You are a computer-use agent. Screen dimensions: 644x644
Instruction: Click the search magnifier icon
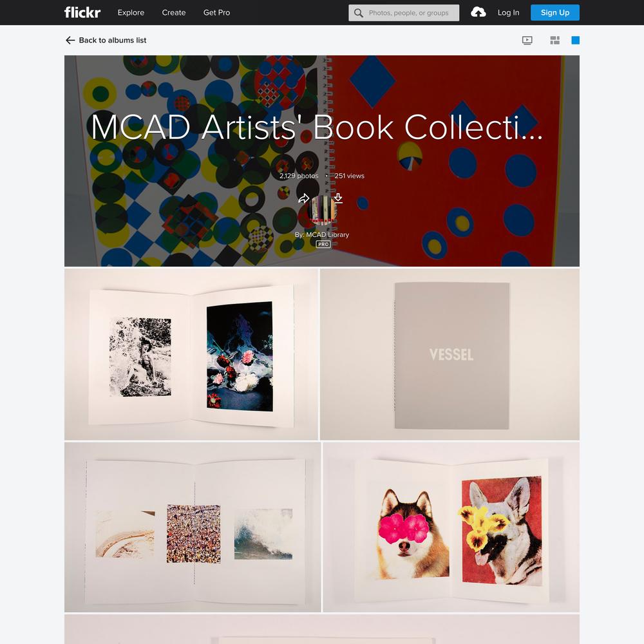click(x=358, y=13)
